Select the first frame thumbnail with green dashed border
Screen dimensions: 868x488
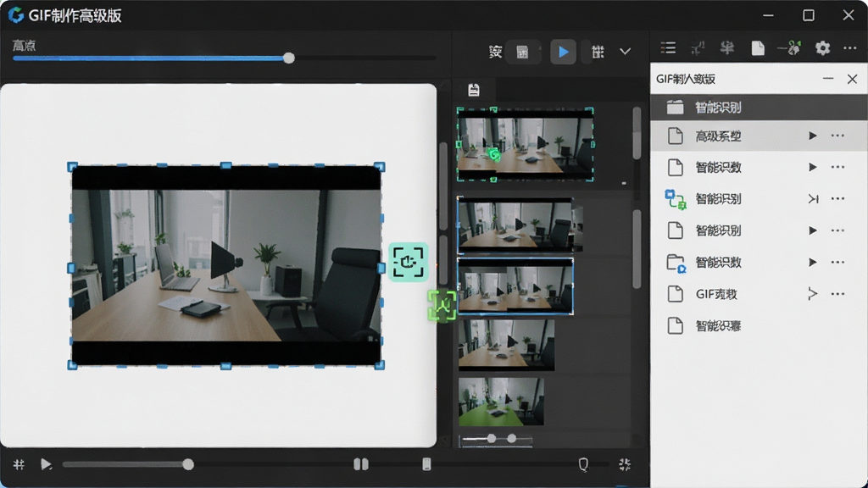(526, 144)
